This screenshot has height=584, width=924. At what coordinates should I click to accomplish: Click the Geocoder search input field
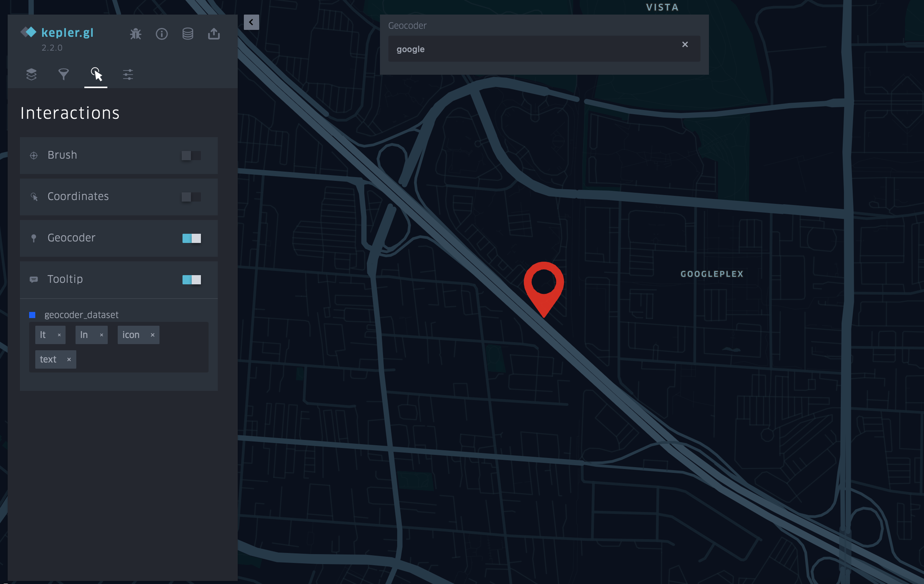pos(544,49)
